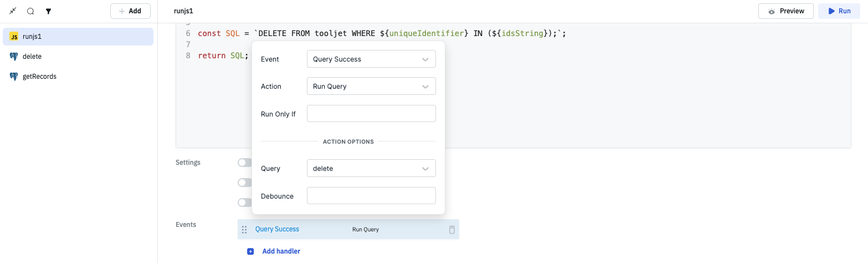Screen dimensions: 868x263
Task: Click the Add handler link
Action: pos(281,251)
